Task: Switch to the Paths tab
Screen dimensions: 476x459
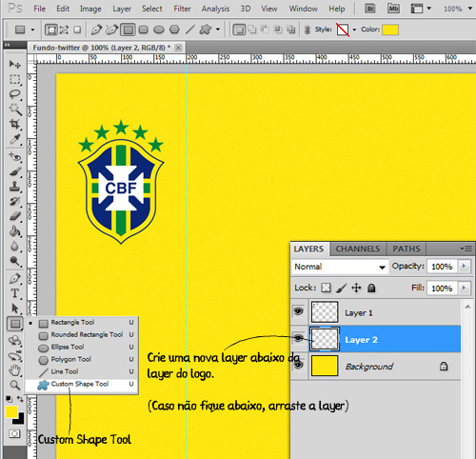Action: (x=407, y=249)
